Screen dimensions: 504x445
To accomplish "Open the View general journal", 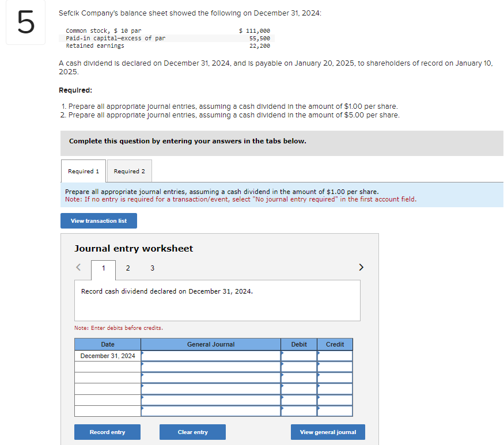I will (328, 432).
